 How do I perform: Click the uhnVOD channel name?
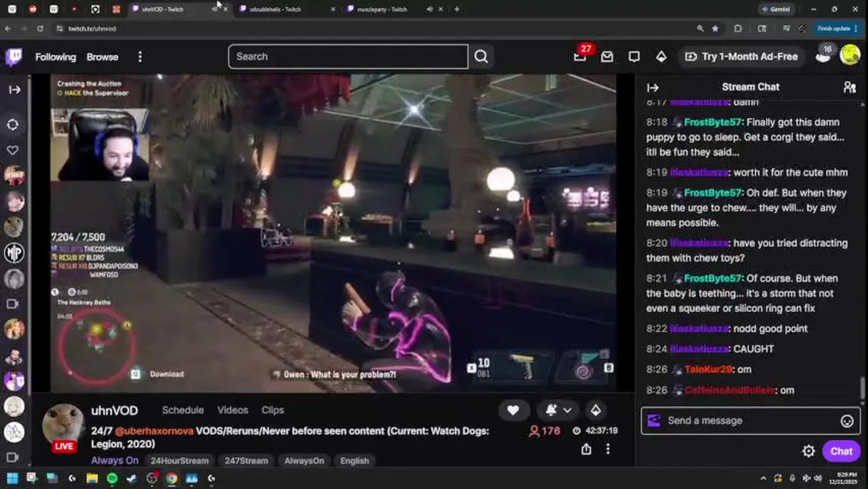pos(114,410)
